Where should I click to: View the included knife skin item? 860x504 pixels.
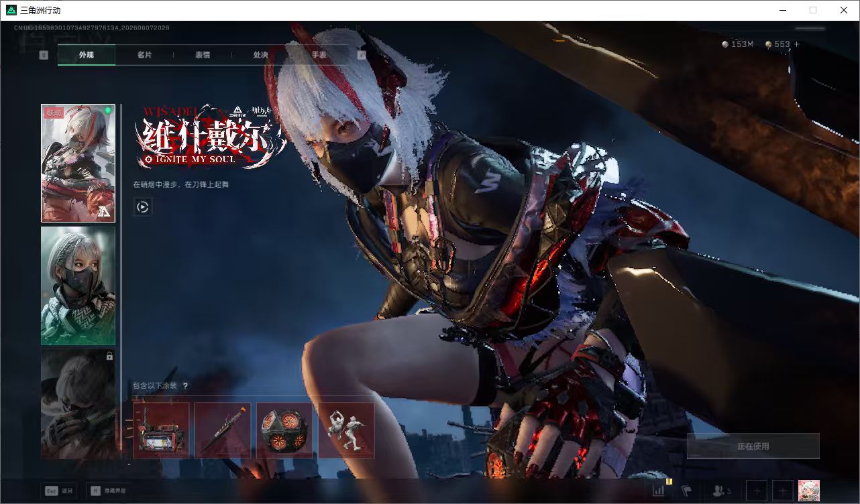tap(223, 430)
